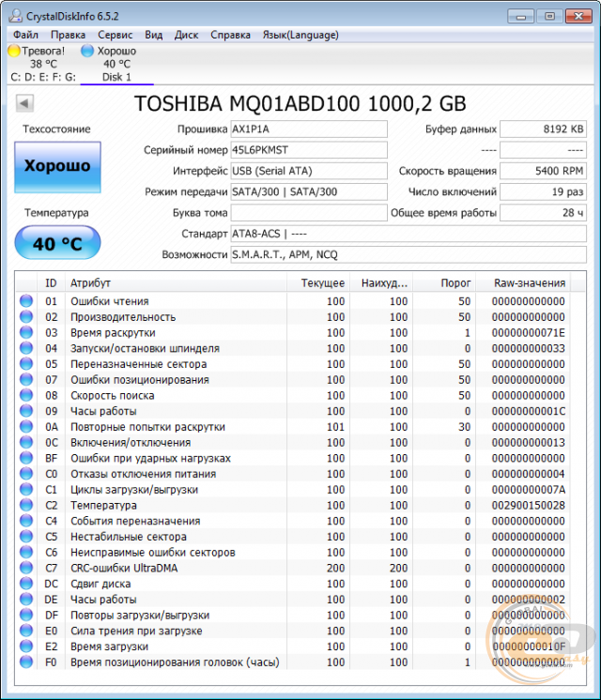Click status circle for Ошибки при ударных нагрузках

[x=26, y=458]
